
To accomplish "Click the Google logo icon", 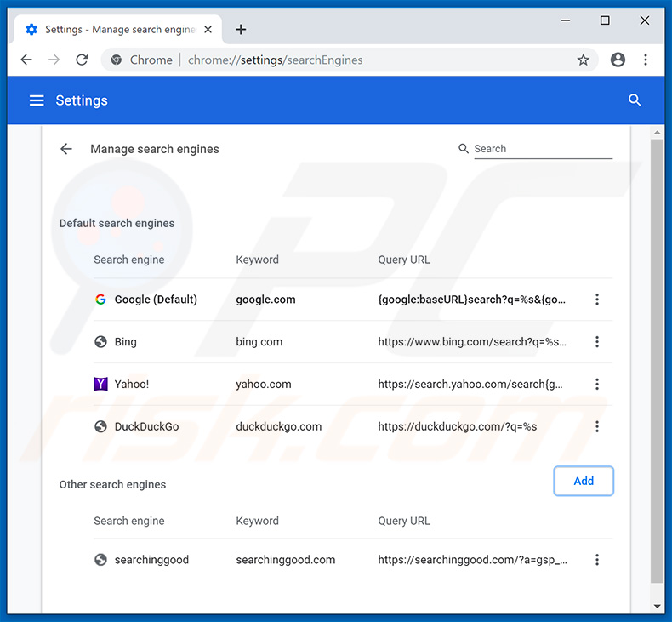I will [x=100, y=300].
